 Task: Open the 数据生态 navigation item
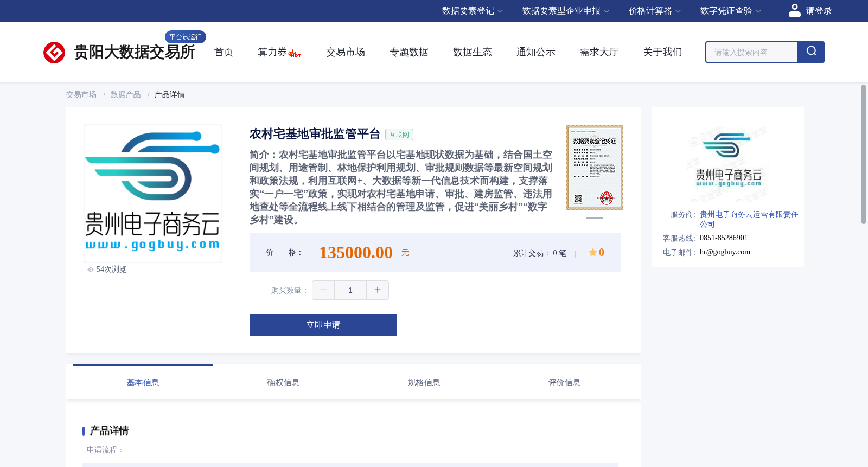click(473, 52)
